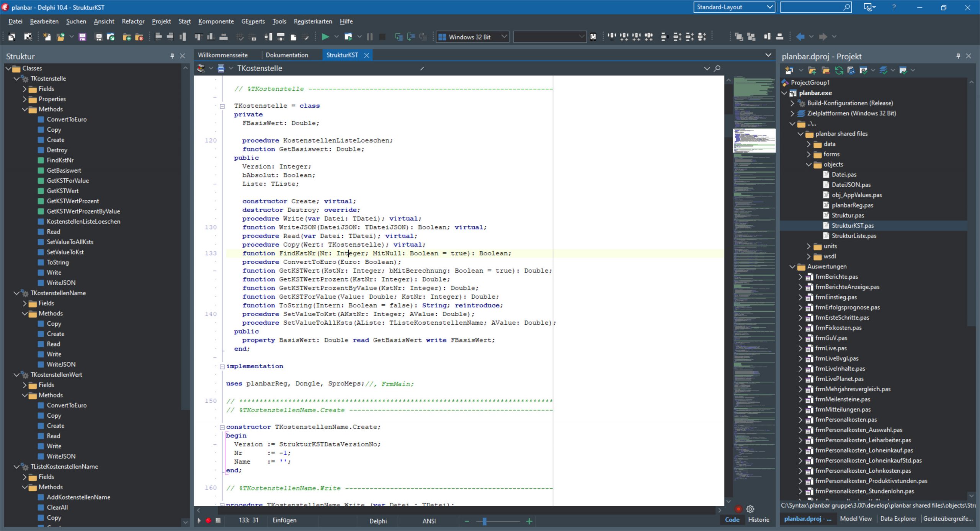Select GetKSTWertProzent method in Struktur tree

73,201
